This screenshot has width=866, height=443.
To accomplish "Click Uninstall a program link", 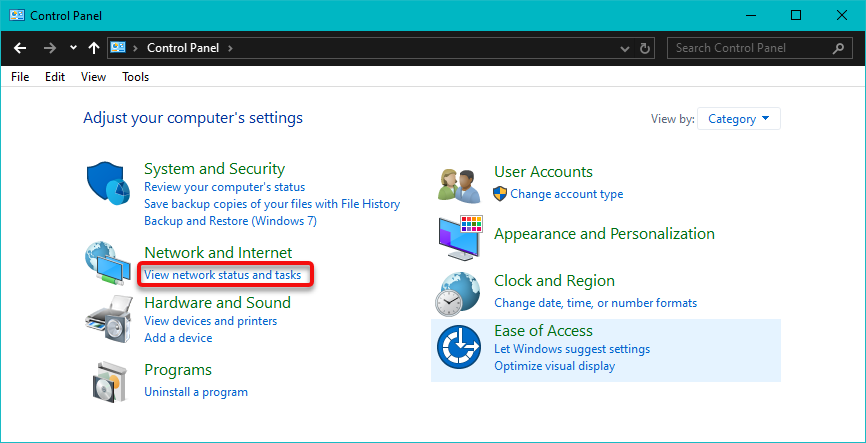I will coord(195,392).
